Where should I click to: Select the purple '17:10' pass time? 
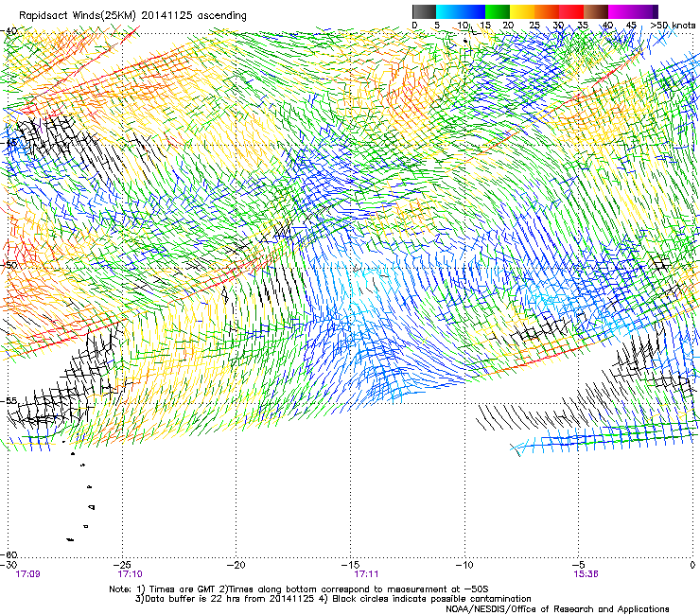point(130,574)
